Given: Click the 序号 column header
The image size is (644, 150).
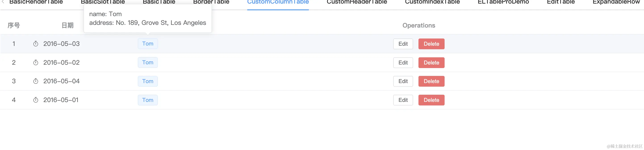Looking at the screenshot, I should (14, 25).
